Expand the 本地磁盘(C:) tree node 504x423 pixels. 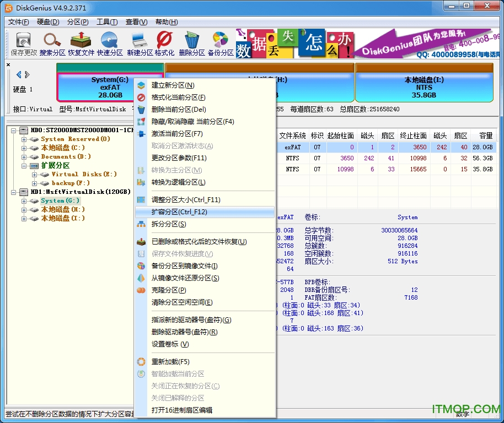click(x=24, y=148)
